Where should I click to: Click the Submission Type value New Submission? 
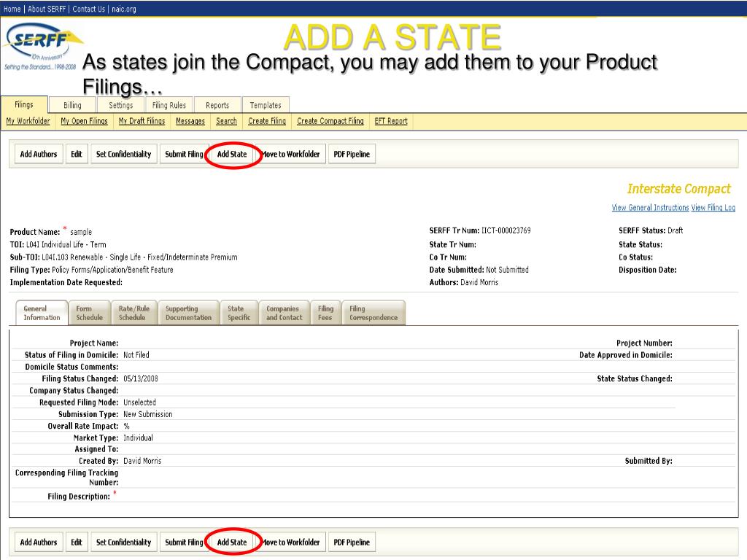click(147, 414)
